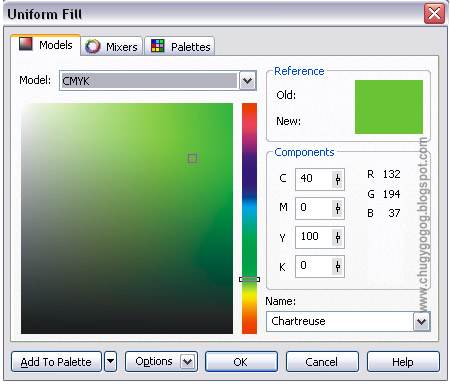Image resolution: width=450 pixels, height=384 pixels.
Task: Click the M value slider icon
Action: tap(338, 209)
